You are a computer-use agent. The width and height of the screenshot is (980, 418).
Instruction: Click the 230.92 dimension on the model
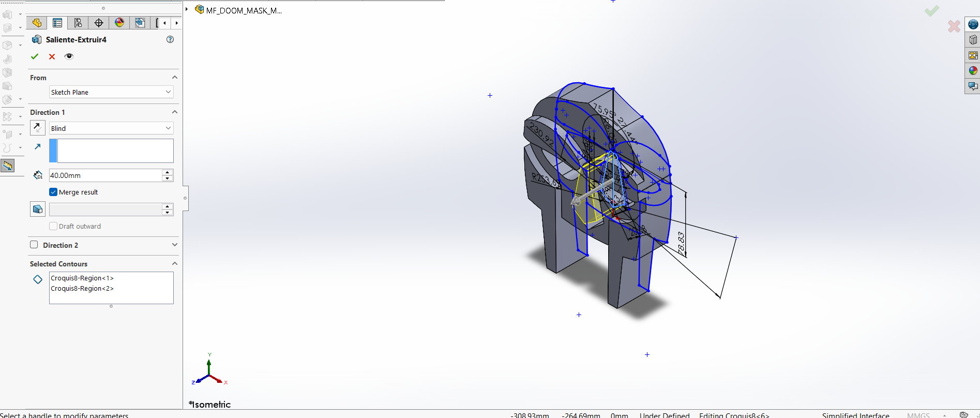click(x=541, y=133)
